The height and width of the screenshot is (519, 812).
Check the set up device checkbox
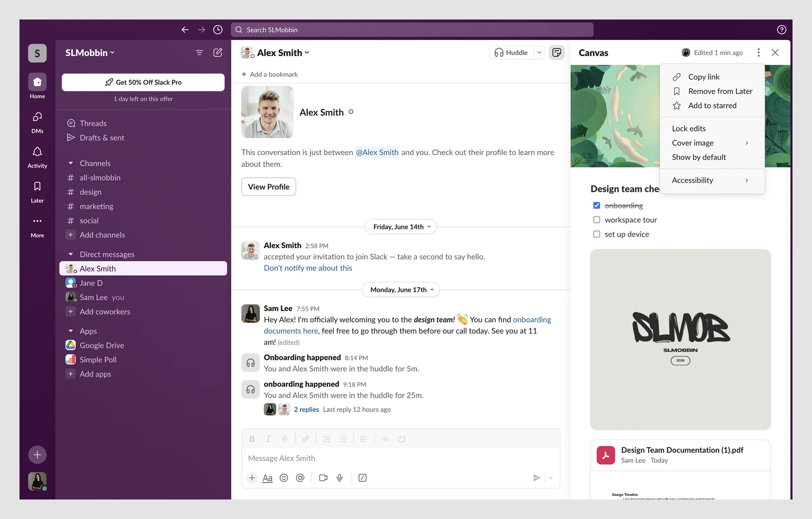point(596,234)
